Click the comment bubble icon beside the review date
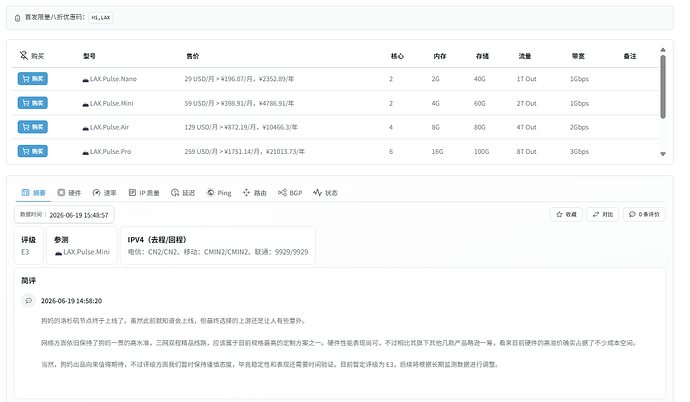 pyautogui.click(x=29, y=300)
